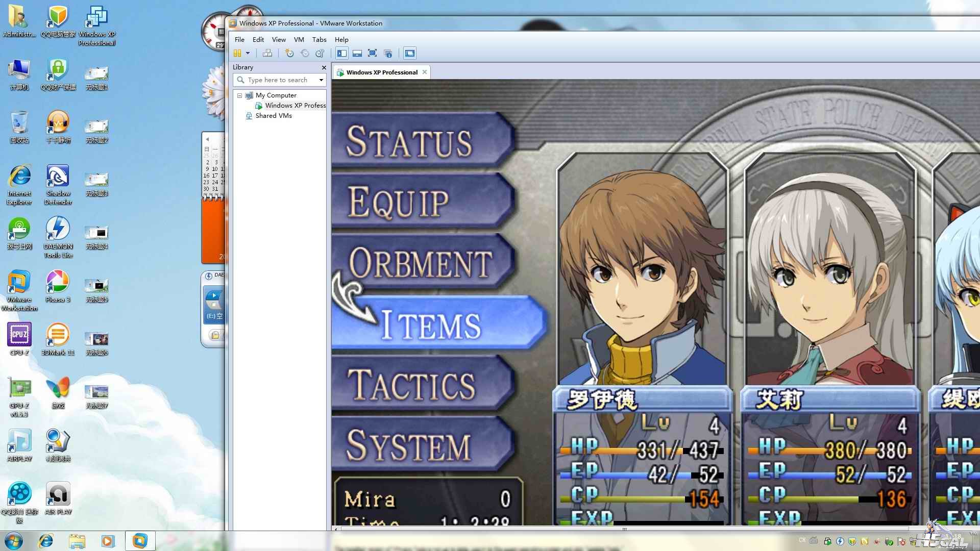
Task: Open Internet Explorer desktop icon
Action: (x=19, y=185)
